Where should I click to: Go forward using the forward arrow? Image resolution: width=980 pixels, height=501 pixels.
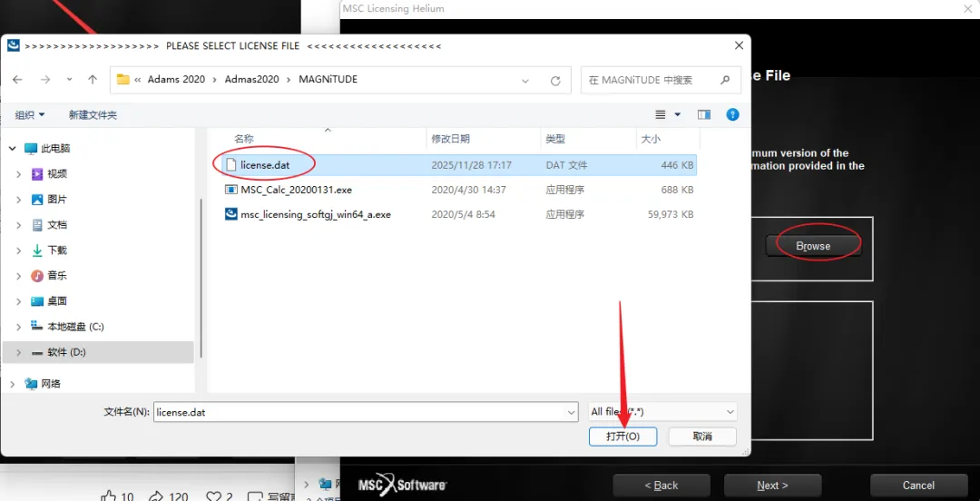click(x=45, y=80)
